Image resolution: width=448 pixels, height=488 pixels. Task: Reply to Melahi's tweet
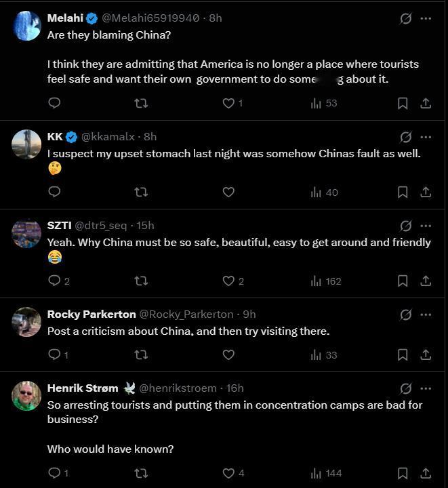55,103
